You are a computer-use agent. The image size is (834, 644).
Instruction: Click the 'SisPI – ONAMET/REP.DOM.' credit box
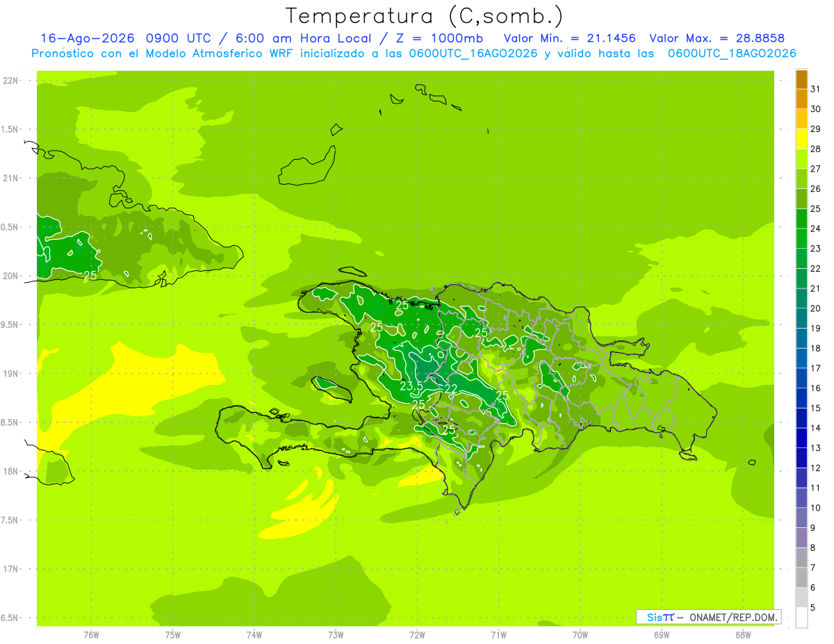point(708,617)
